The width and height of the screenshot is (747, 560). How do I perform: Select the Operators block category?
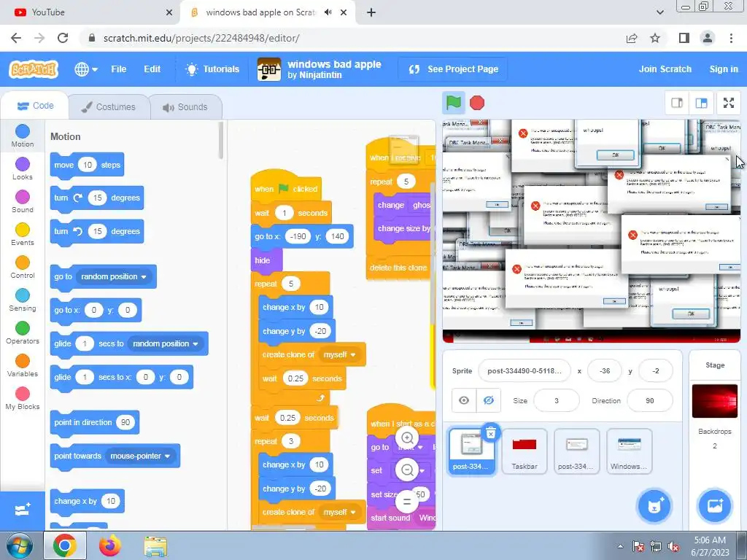pos(23,333)
